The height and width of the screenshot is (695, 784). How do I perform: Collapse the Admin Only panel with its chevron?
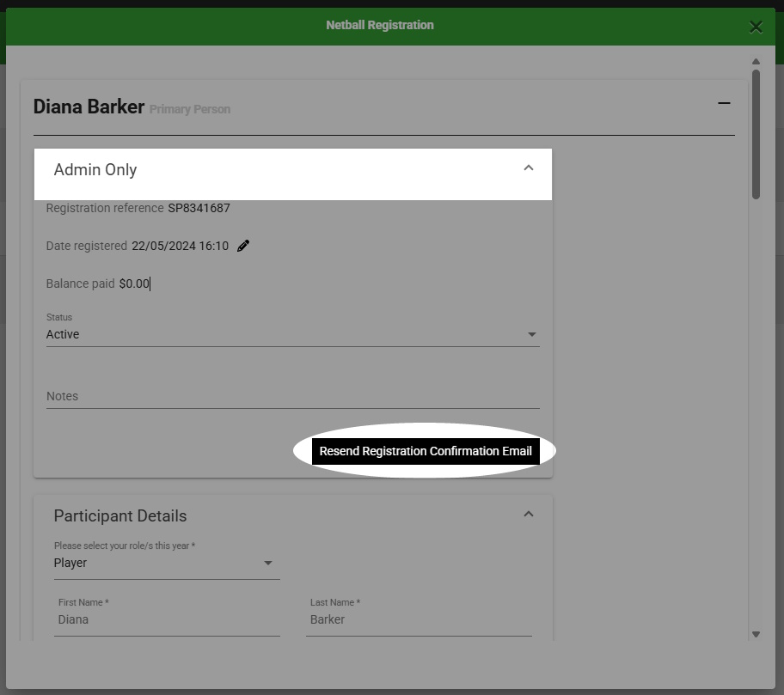coord(529,168)
